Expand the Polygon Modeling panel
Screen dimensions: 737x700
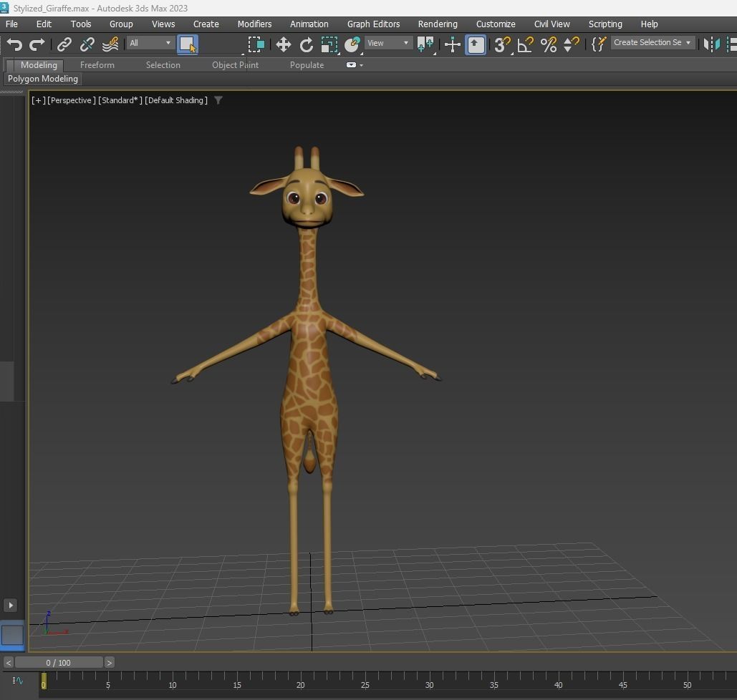(x=43, y=79)
